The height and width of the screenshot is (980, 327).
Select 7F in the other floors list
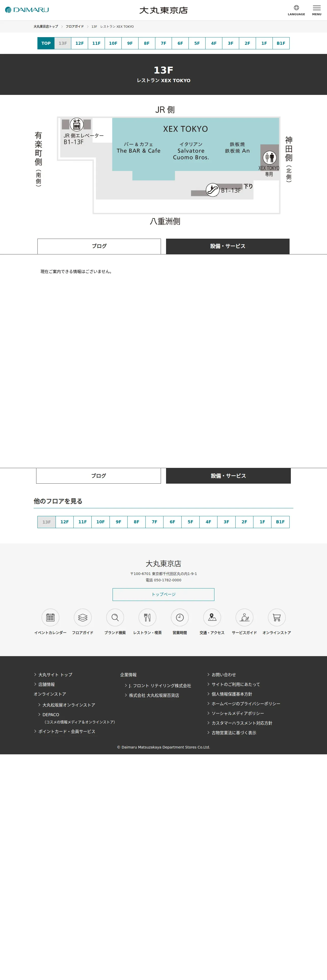coord(155,522)
